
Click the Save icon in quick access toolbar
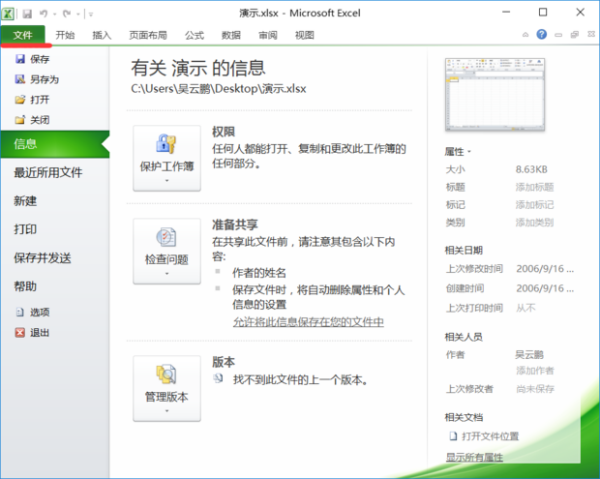click(27, 14)
